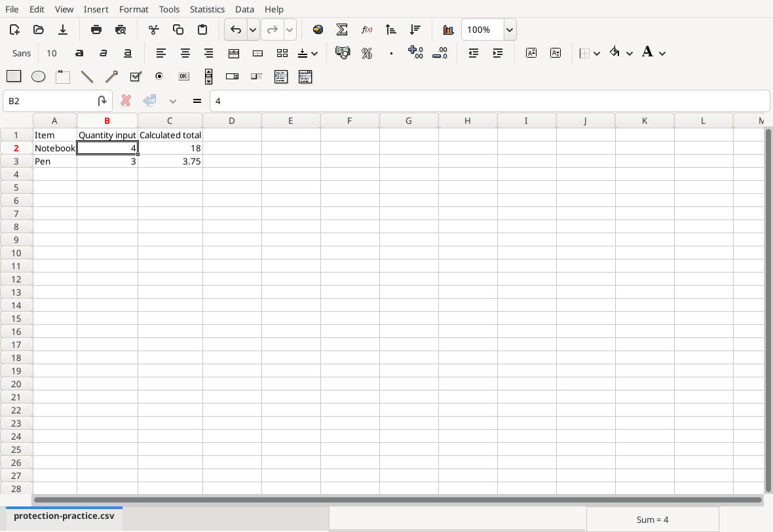Screen dimensions: 773x532
Task: Paste the clipboard contents
Action: pyautogui.click(x=202, y=29)
